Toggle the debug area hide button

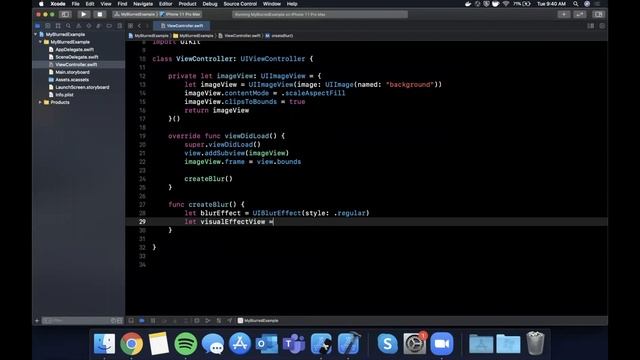[x=131, y=321]
